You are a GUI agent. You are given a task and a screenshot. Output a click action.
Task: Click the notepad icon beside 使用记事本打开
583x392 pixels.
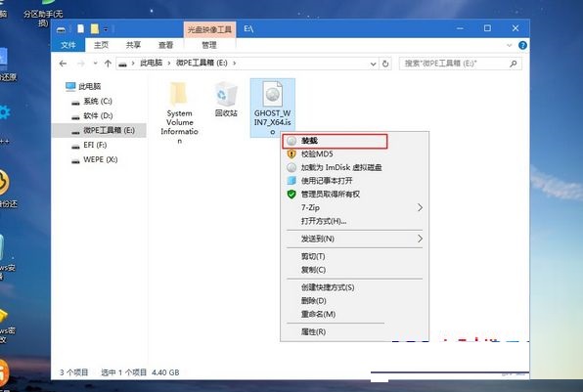pos(291,181)
